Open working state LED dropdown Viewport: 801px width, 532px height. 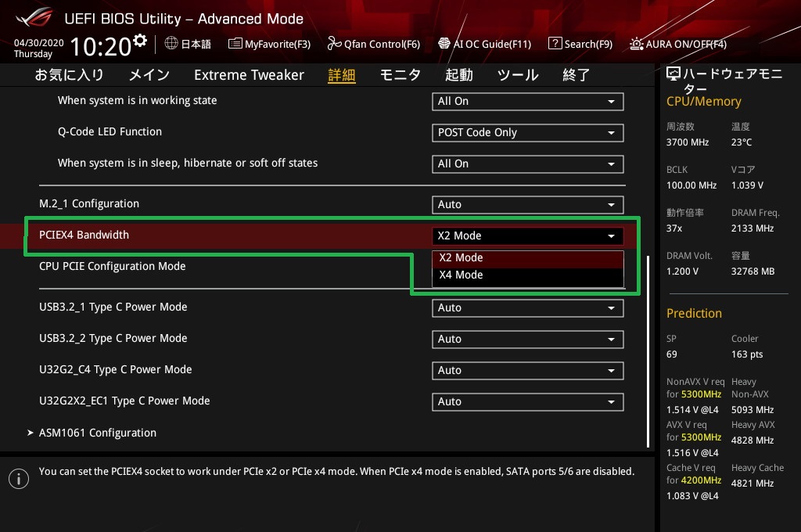coord(528,101)
